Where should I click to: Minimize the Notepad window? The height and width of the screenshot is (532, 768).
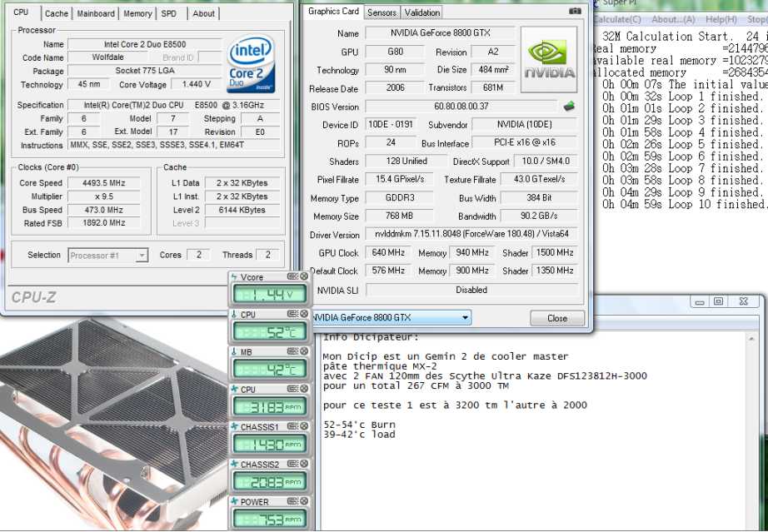point(700,301)
